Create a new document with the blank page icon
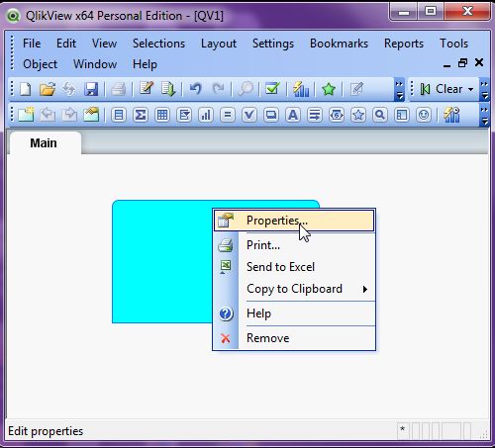Image resolution: width=495 pixels, height=448 pixels. tap(26, 89)
